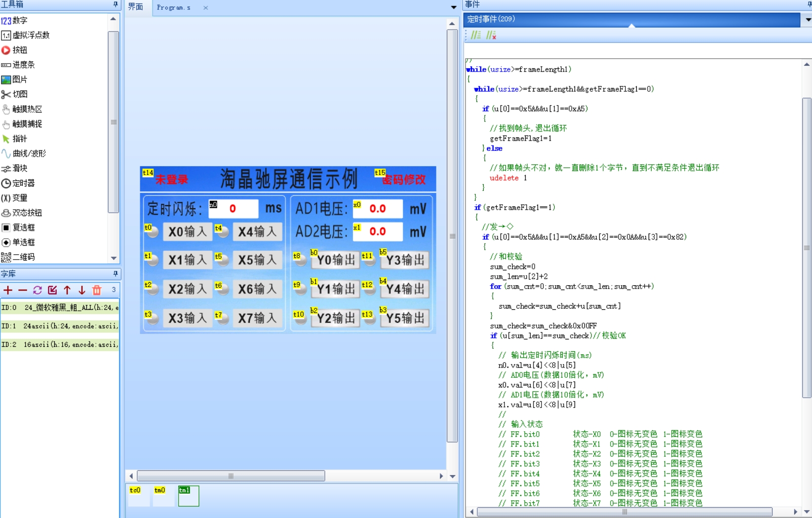This screenshot has width=812, height=518.
Task: Click the uncomment-lines icon in event toolbar
Action: [491, 35]
